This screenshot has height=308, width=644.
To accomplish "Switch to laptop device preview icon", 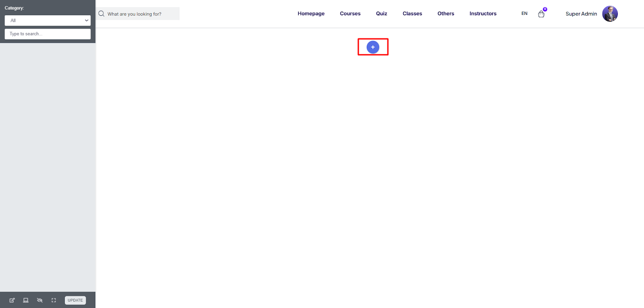I will click(x=26, y=300).
